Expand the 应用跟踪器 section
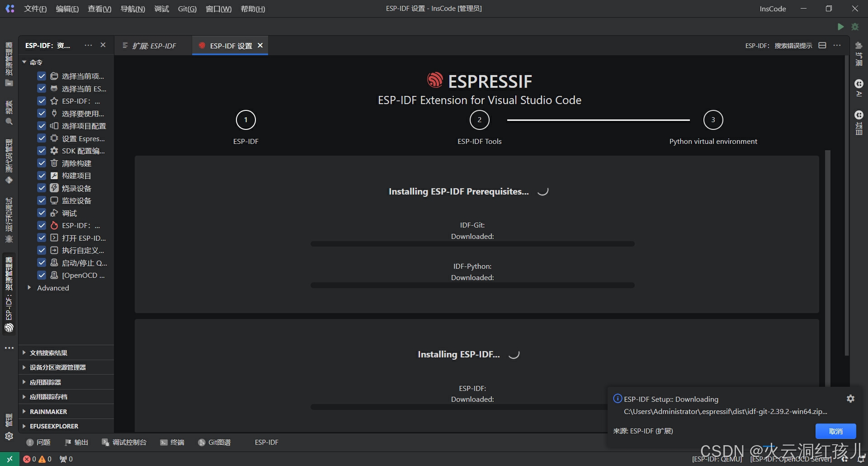Viewport: 868px width, 466px height. tap(66, 382)
